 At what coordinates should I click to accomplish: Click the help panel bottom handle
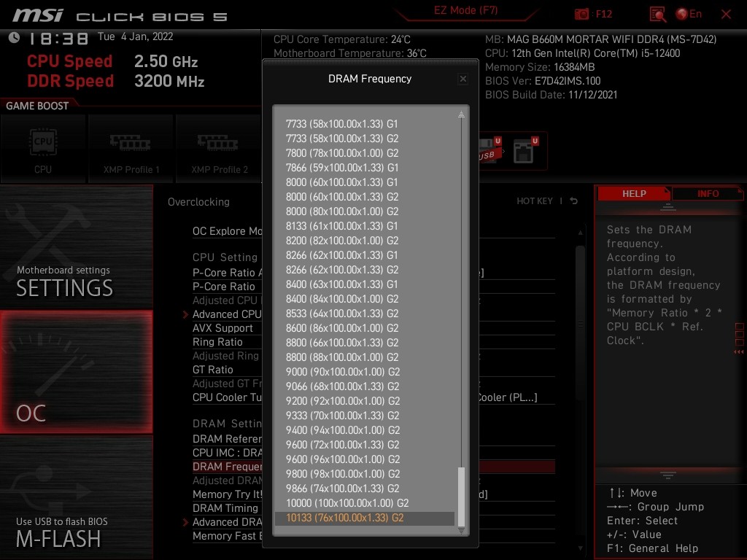[x=667, y=475]
